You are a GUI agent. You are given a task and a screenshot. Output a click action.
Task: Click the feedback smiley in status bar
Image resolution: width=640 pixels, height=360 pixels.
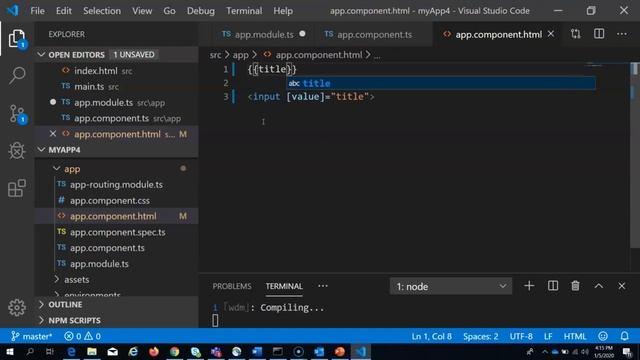[603, 336]
